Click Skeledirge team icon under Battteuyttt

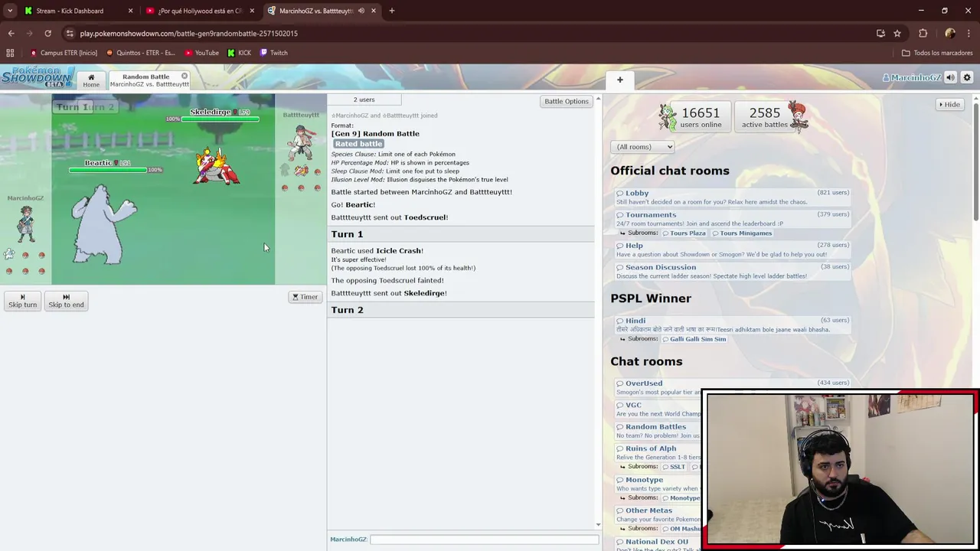301,171
